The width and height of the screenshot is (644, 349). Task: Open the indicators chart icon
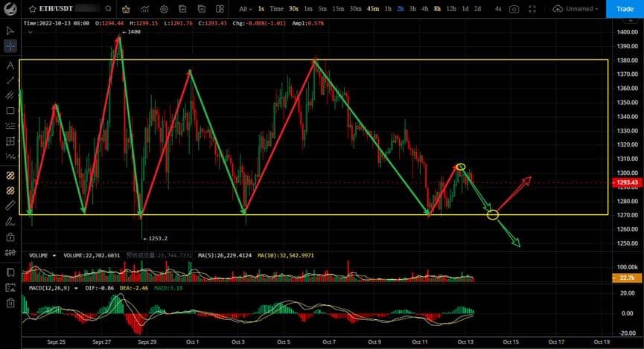(144, 9)
